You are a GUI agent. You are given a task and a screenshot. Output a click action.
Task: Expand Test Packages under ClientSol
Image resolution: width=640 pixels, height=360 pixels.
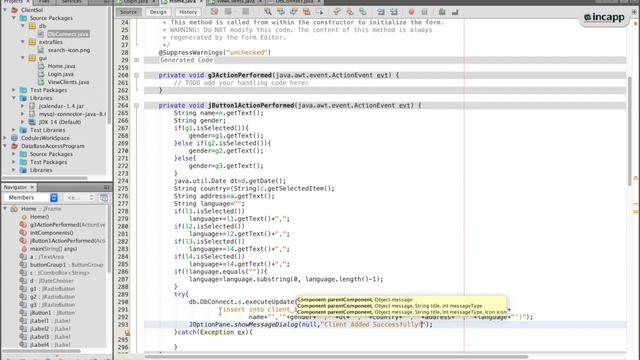click(x=14, y=90)
